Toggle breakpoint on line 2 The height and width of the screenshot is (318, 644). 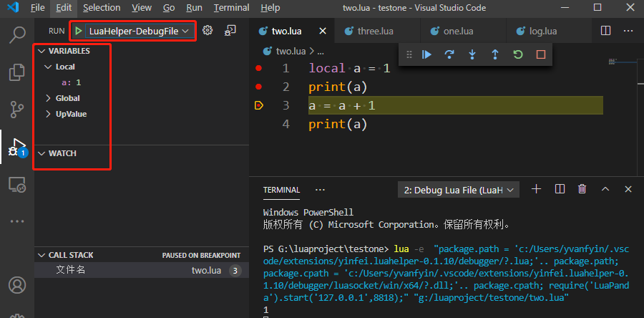coord(258,87)
